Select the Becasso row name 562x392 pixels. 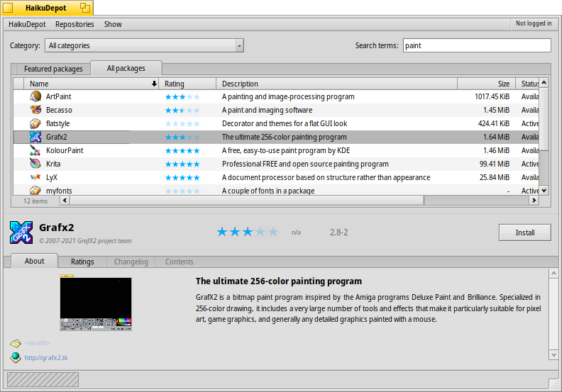point(59,110)
